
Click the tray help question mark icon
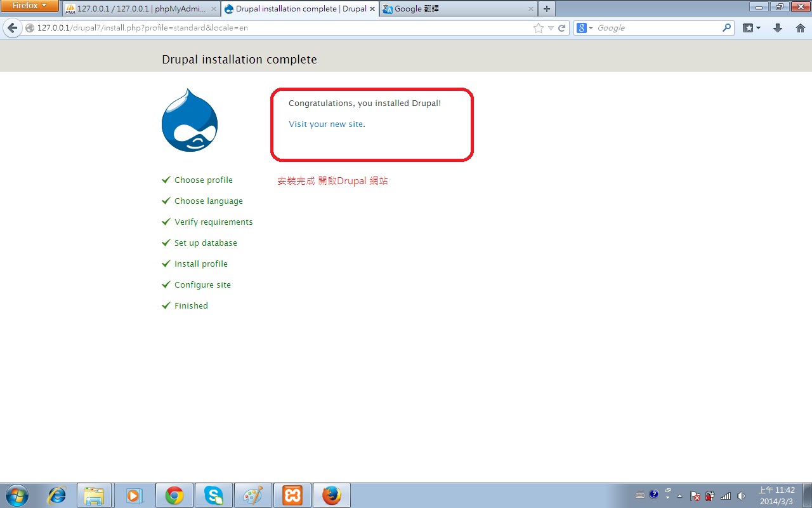pos(654,495)
